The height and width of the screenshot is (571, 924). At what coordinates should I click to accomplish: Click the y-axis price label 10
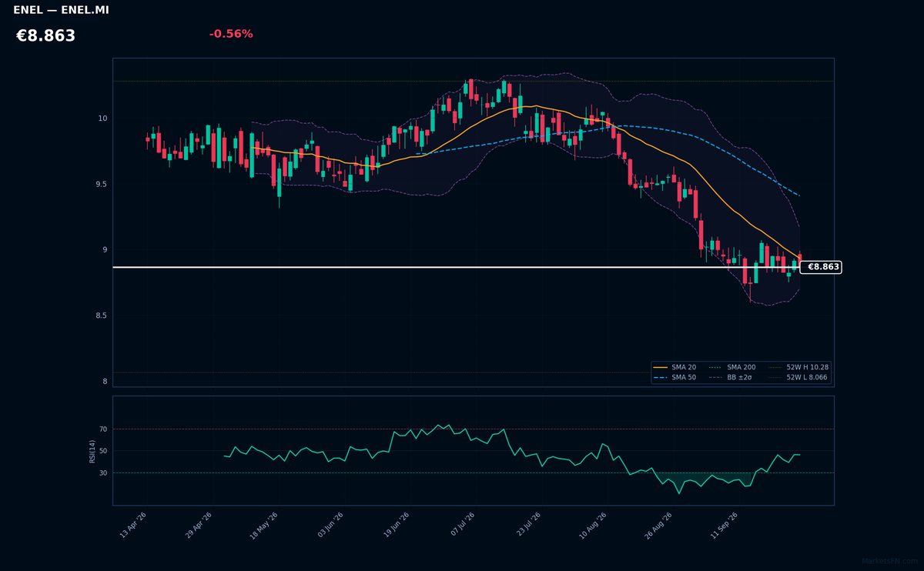tap(102, 119)
